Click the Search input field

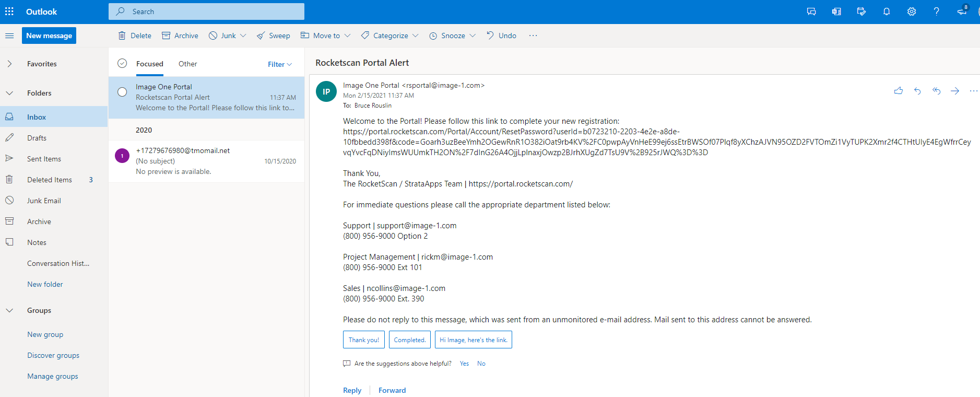[206, 11]
